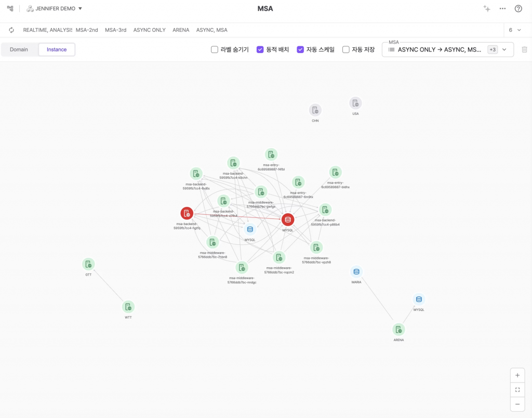Zoom out with the minus button
This screenshot has height=418, width=532.
(517, 404)
